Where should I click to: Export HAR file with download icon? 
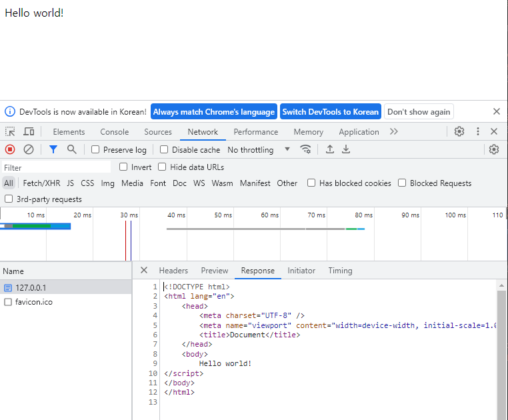[346, 149]
